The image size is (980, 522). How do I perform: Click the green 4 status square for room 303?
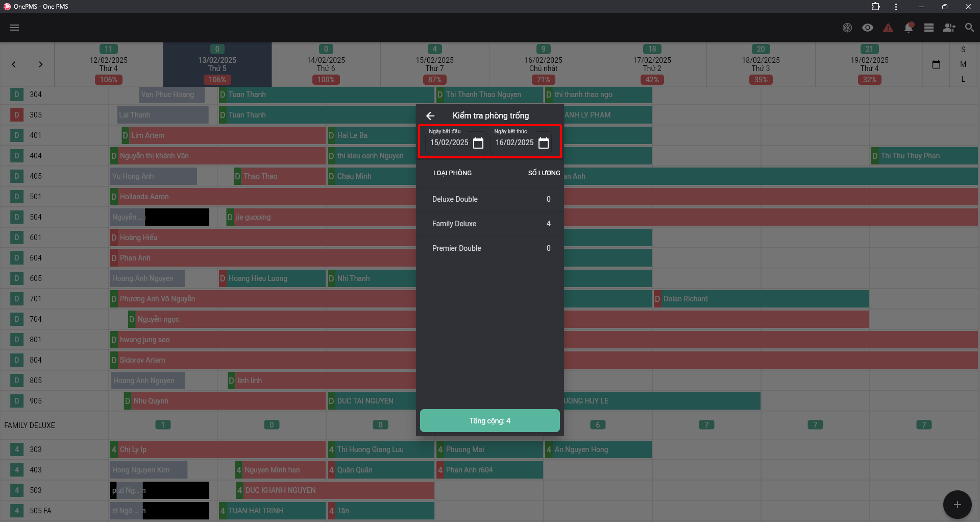tap(17, 449)
